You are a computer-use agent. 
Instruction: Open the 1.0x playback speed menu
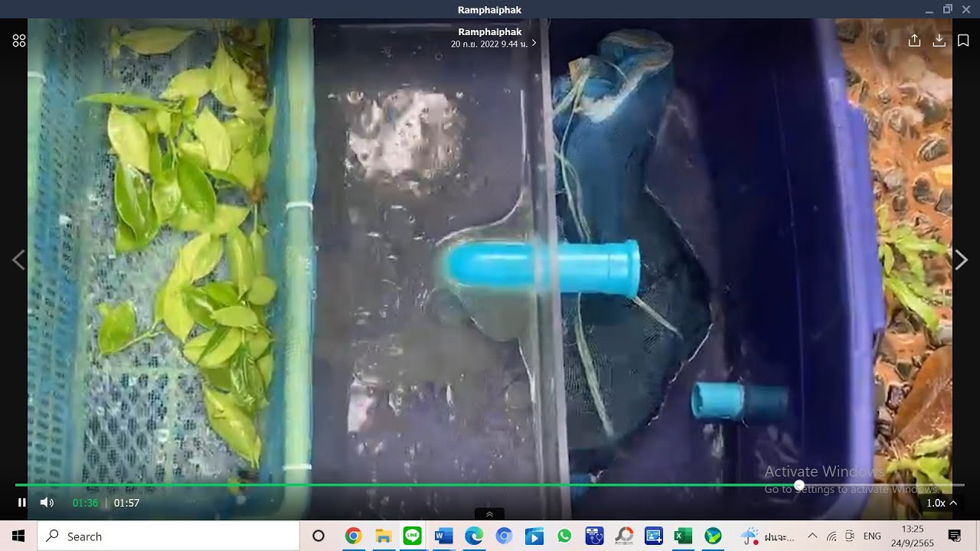(x=942, y=503)
